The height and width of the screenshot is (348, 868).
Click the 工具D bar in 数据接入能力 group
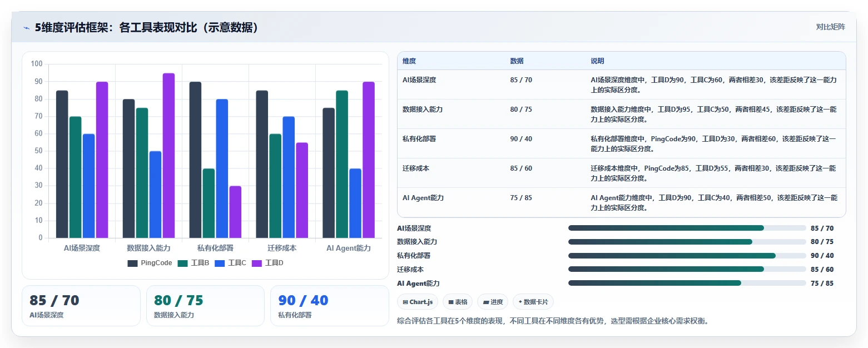[x=169, y=156]
